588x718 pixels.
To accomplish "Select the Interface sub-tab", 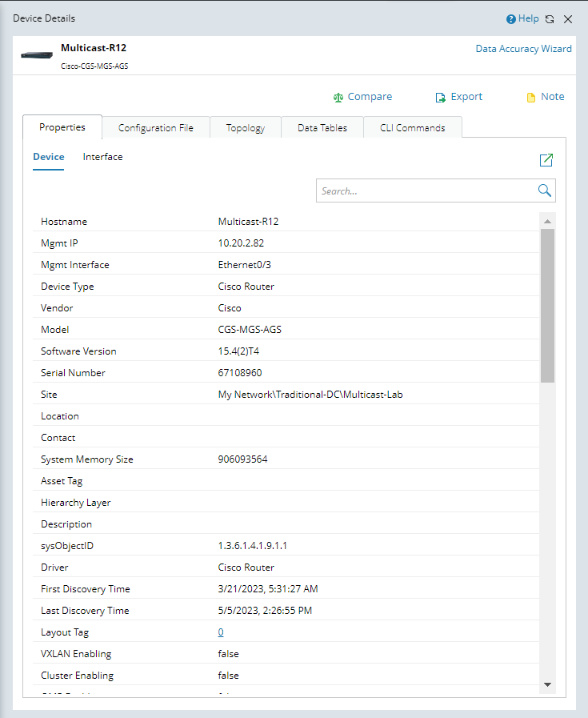I will click(102, 157).
